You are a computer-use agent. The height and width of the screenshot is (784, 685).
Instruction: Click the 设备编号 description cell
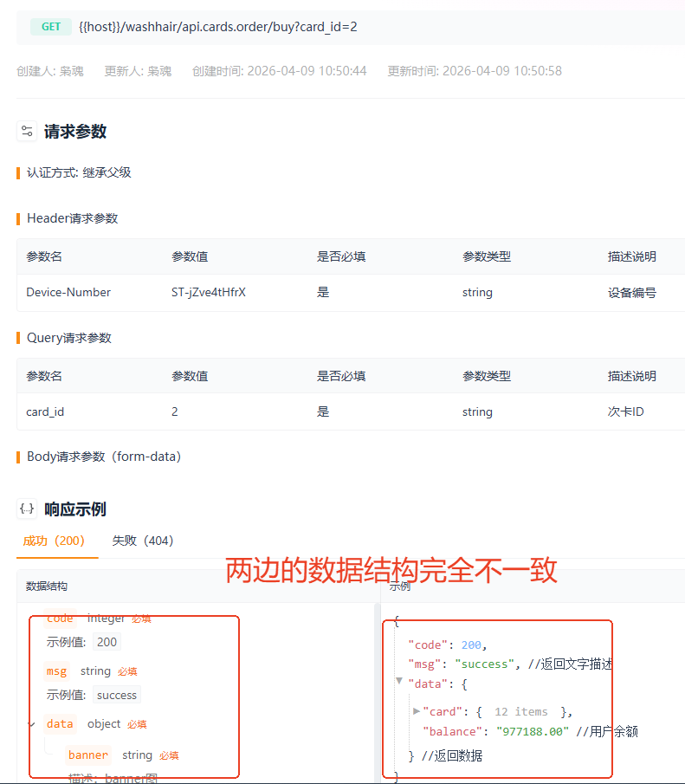point(631,293)
